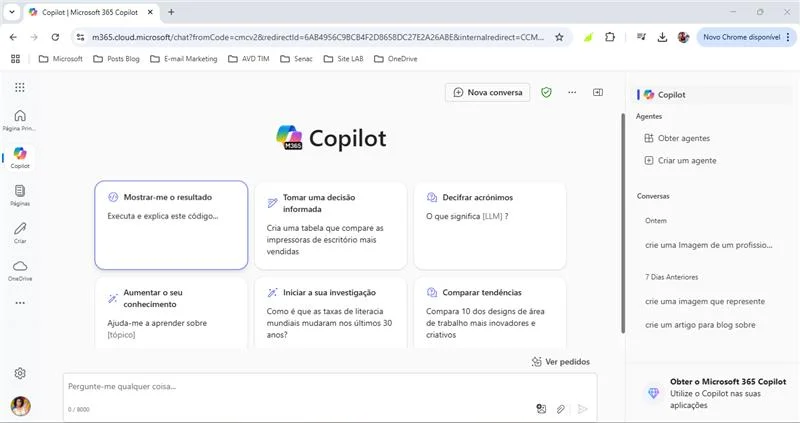
Task: Open the Posts Blog bookmark folder
Action: (x=119, y=59)
